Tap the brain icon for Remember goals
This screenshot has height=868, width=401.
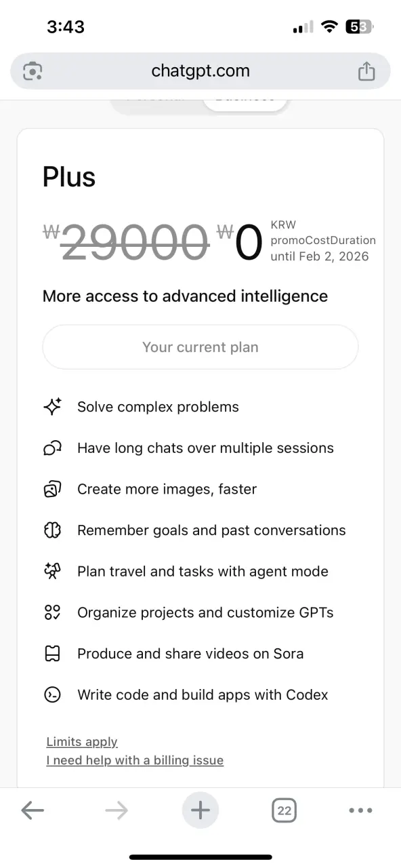52,530
